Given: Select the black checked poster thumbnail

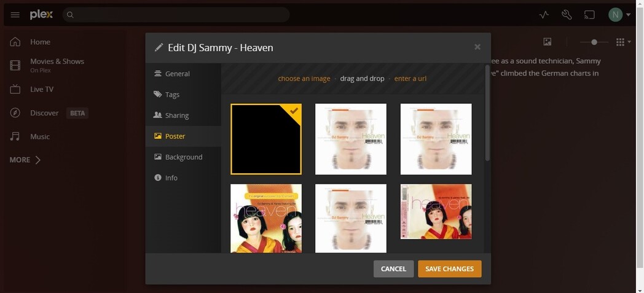Looking at the screenshot, I should pos(266,139).
